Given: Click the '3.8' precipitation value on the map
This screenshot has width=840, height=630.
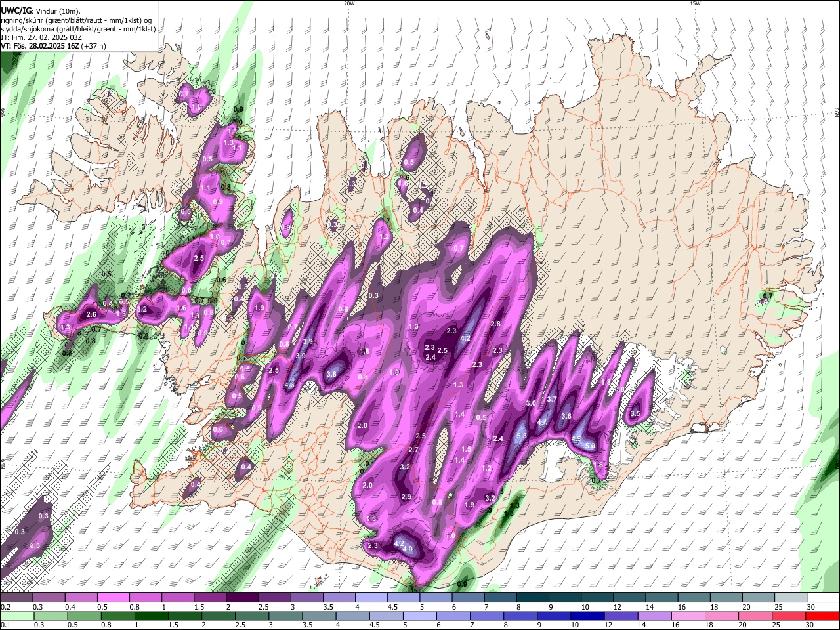Looking at the screenshot, I should tap(331, 375).
